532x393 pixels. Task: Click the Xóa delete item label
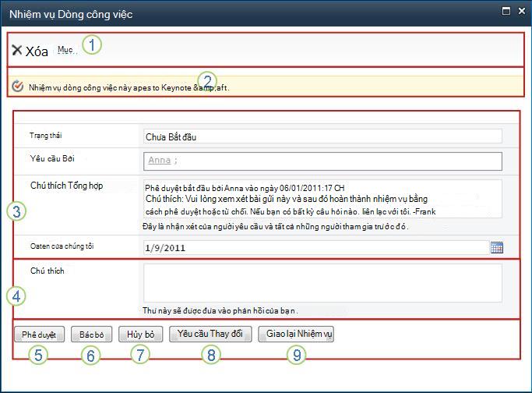pyautogui.click(x=37, y=51)
